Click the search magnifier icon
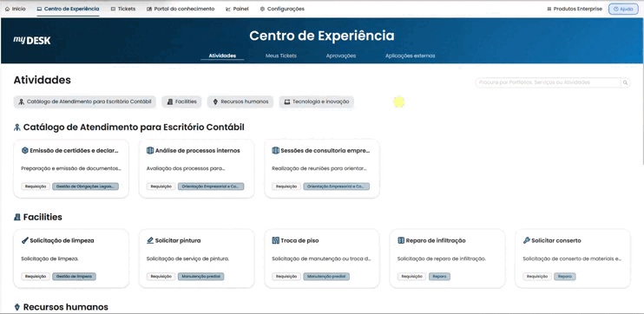The height and width of the screenshot is (314, 644). (x=625, y=82)
